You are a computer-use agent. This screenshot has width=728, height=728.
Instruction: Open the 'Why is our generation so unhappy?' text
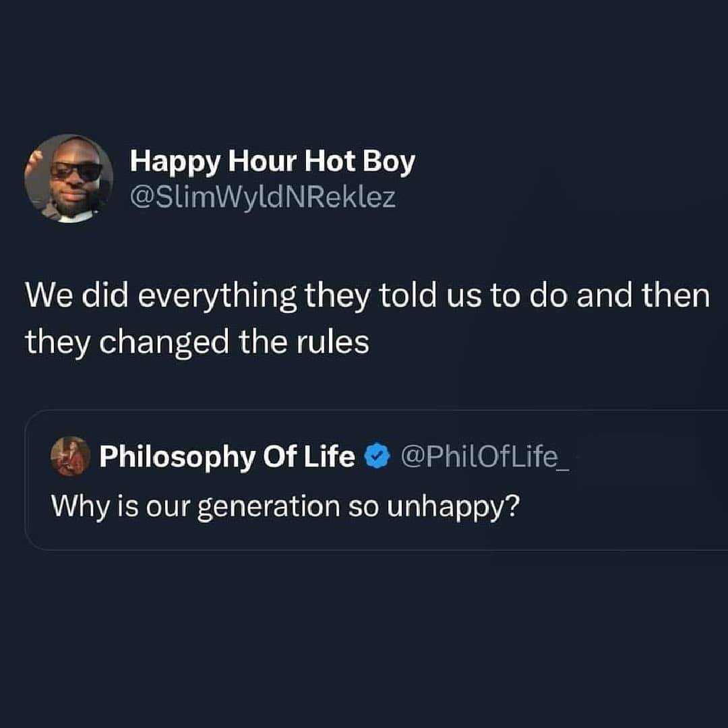285,506
